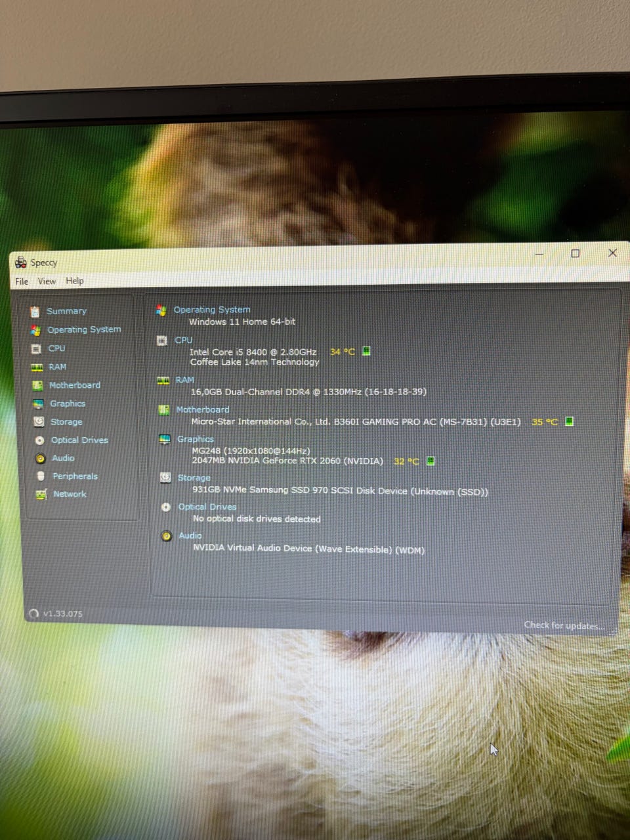
Task: Click the green indicator beside GPU 32 °C
Action: coord(430,461)
